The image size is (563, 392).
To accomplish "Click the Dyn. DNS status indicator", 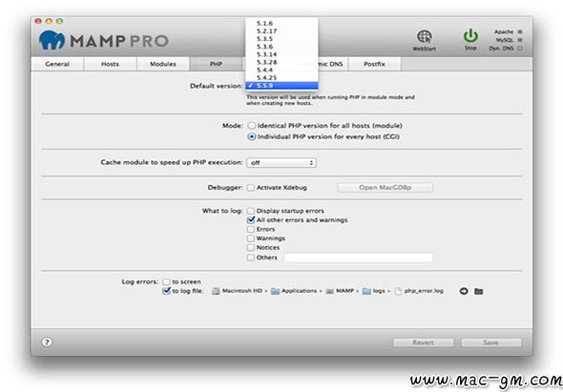I will [520, 49].
